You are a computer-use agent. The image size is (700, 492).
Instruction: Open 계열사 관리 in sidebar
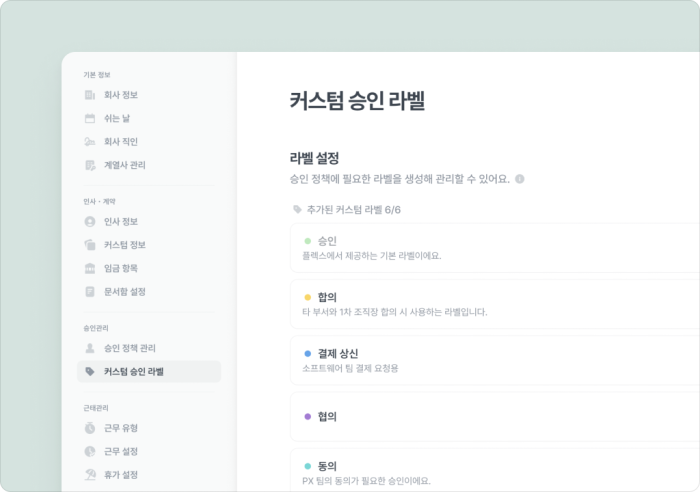[149, 165]
